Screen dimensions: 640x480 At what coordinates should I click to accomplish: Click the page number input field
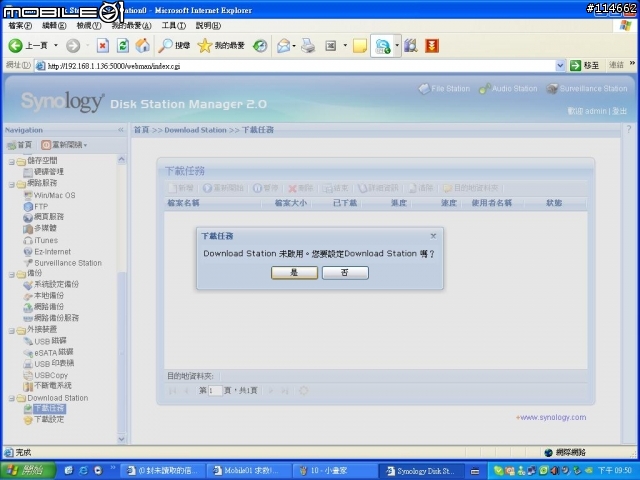click(215, 391)
